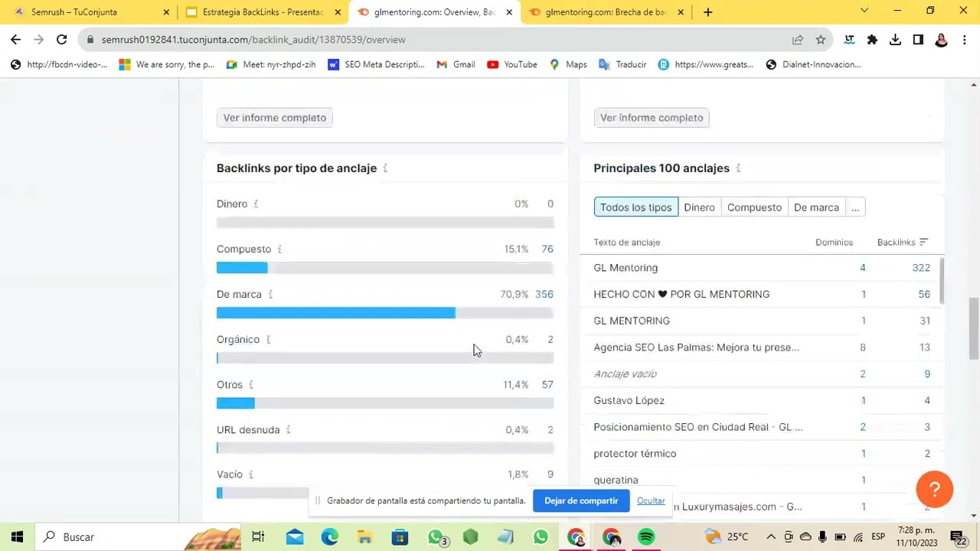Close the Estrategia BackLinks browser tab
The width and height of the screenshot is (980, 551).
(x=338, y=12)
